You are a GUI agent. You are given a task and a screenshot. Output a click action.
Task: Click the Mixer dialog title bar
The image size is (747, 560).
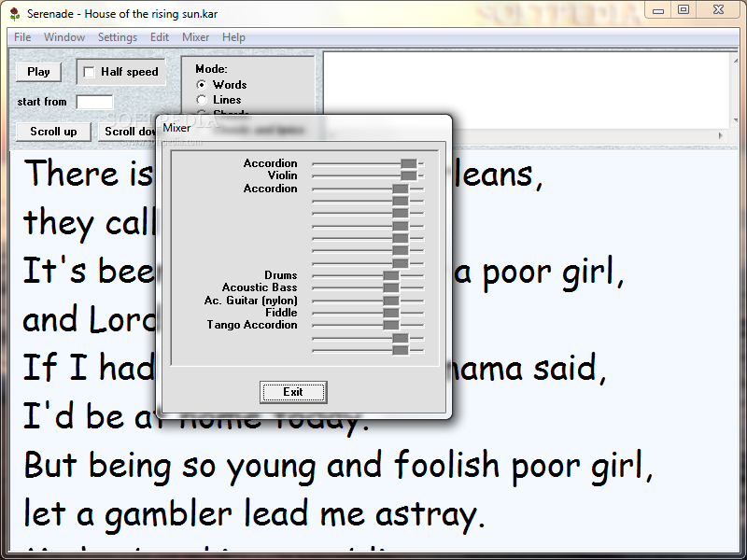click(x=304, y=128)
